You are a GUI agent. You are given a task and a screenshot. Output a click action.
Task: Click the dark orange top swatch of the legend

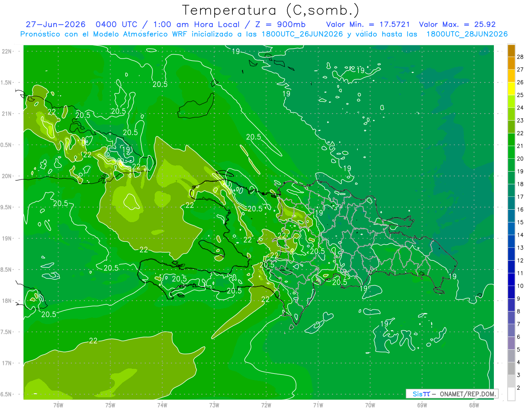click(511, 51)
